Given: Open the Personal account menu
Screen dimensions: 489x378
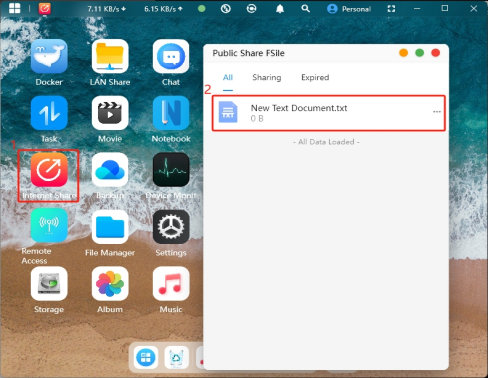Looking at the screenshot, I should click(x=349, y=9).
